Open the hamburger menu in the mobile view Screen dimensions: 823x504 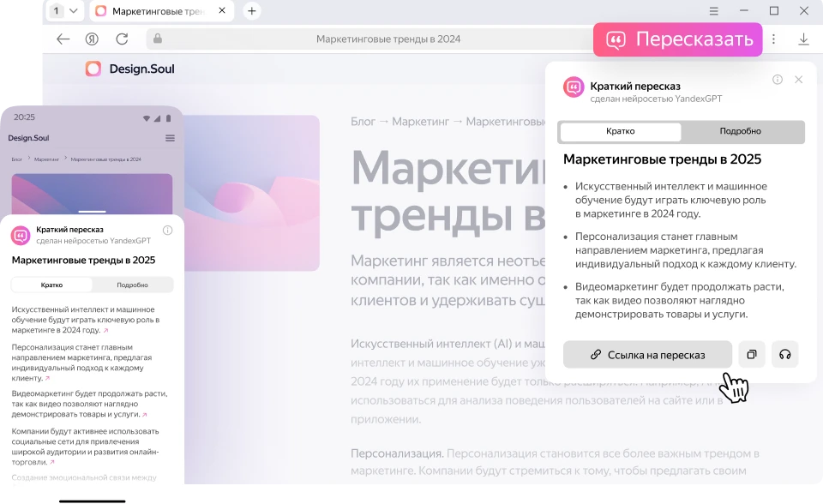170,138
